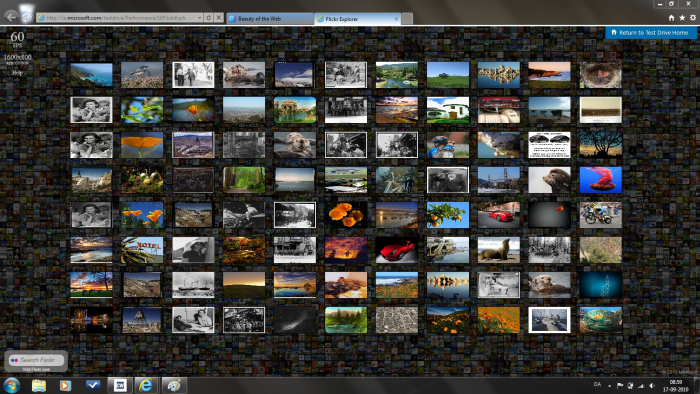Show hidden tray icons arrow
Image resolution: width=700 pixels, height=394 pixels.
click(x=609, y=386)
